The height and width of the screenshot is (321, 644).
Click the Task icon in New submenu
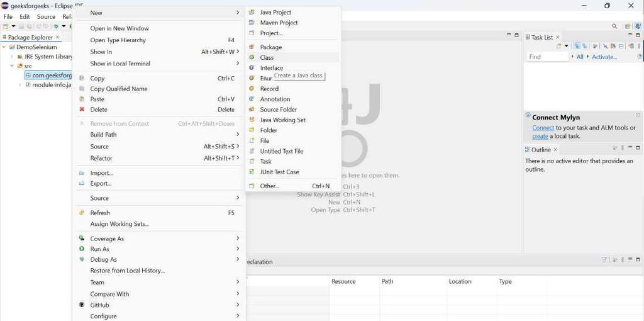coord(252,162)
